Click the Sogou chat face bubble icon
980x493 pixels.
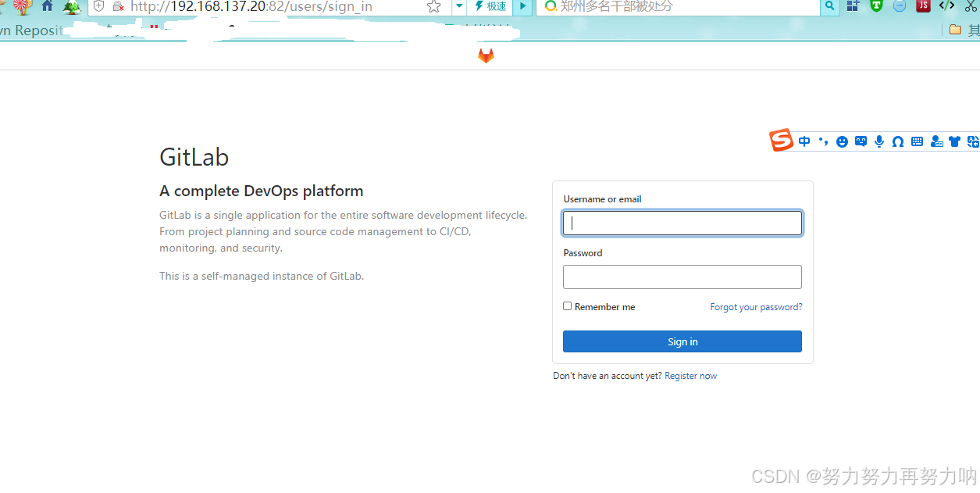coord(861,141)
